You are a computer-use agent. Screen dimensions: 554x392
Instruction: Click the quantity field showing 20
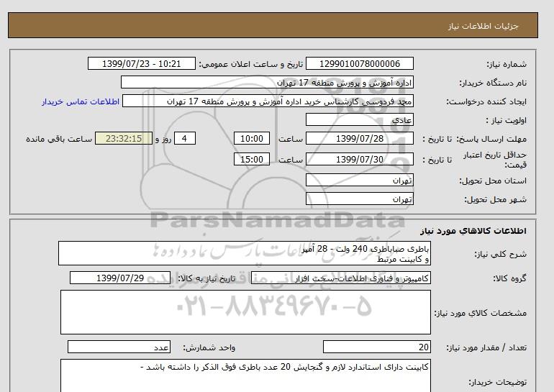pyautogui.click(x=376, y=347)
